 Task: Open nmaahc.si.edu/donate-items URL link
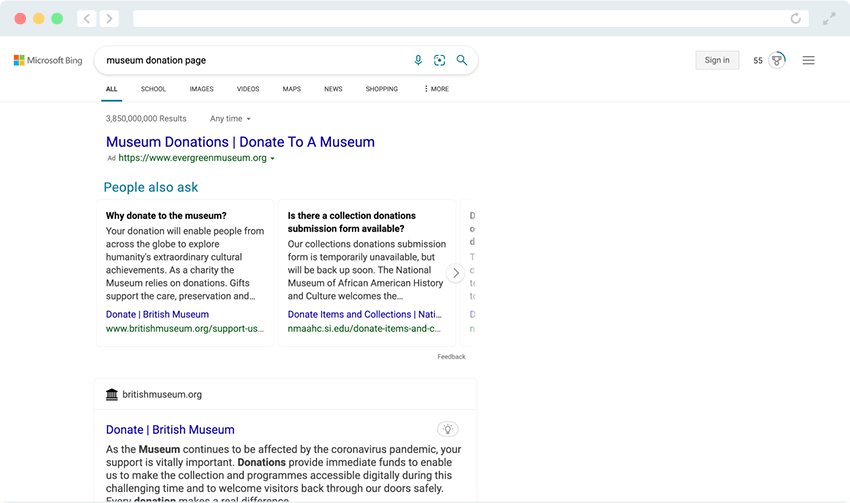tap(364, 328)
